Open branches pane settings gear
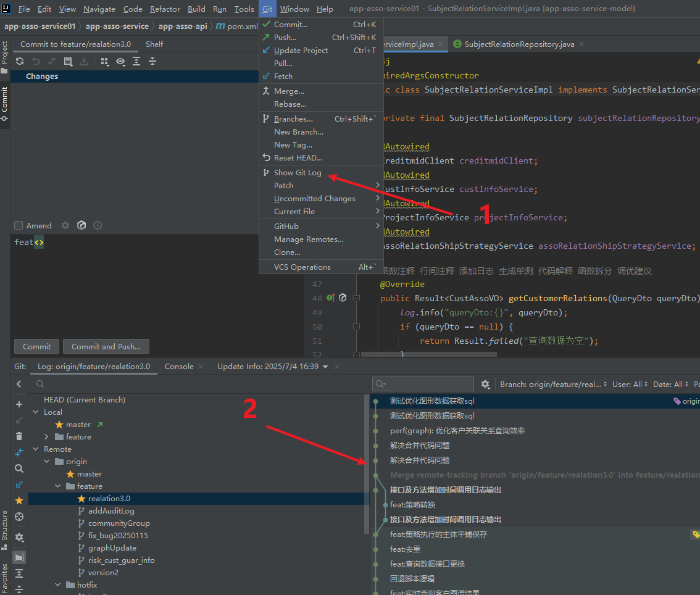Screen dimensions: 700x595 point(19,537)
